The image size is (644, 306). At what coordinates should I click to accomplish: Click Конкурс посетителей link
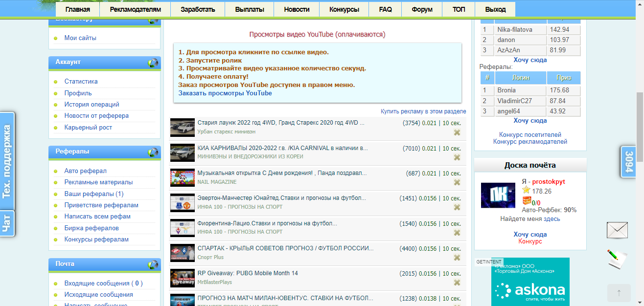(x=530, y=134)
